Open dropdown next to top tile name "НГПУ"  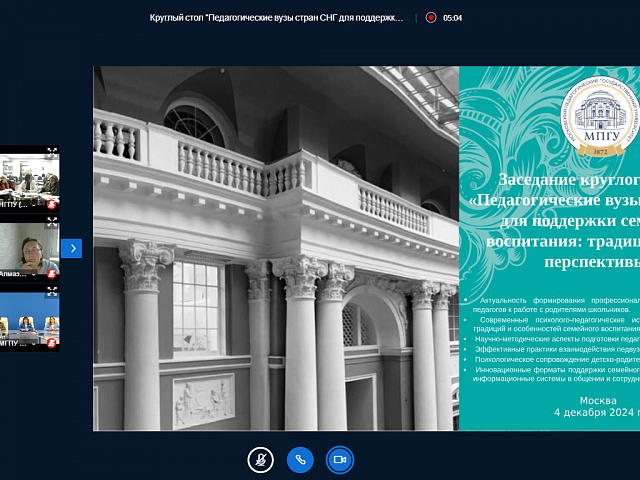(x=34, y=205)
